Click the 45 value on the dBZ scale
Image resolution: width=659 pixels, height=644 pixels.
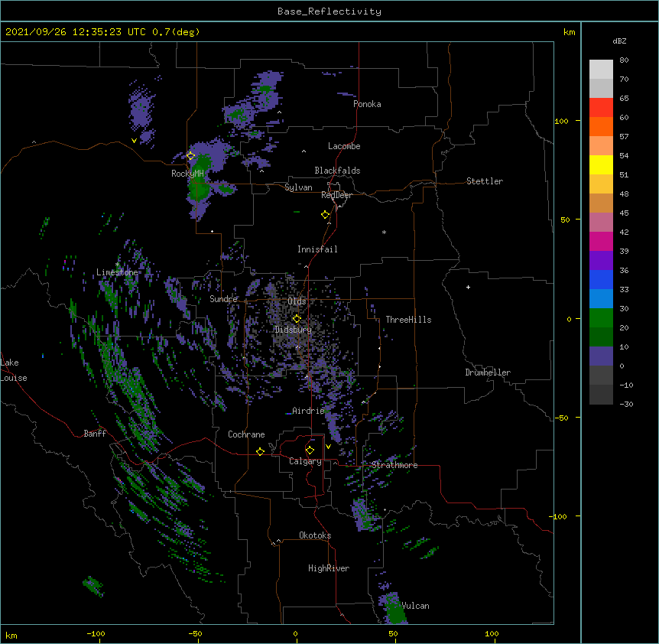coord(624,213)
